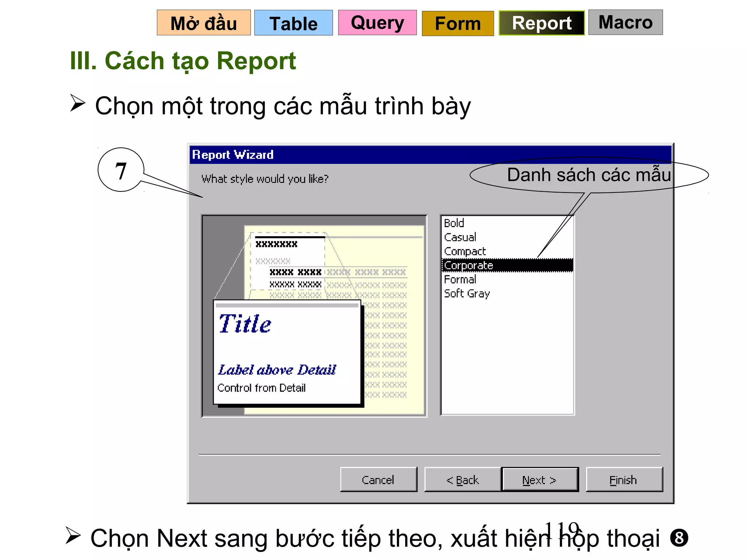Select the Bold style in list
The width and height of the screenshot is (747, 560).
[x=507, y=223]
